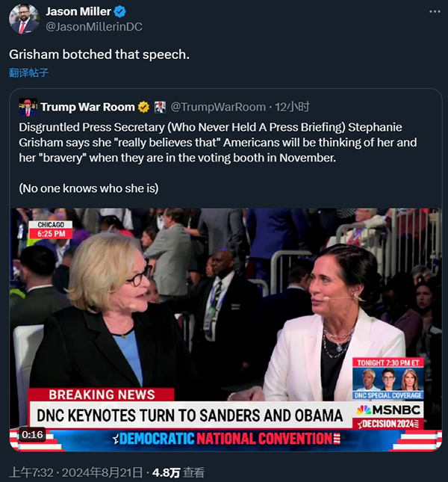Click the affiliate badge next to Trump War Room
This screenshot has width=448, height=482.
pos(160,107)
